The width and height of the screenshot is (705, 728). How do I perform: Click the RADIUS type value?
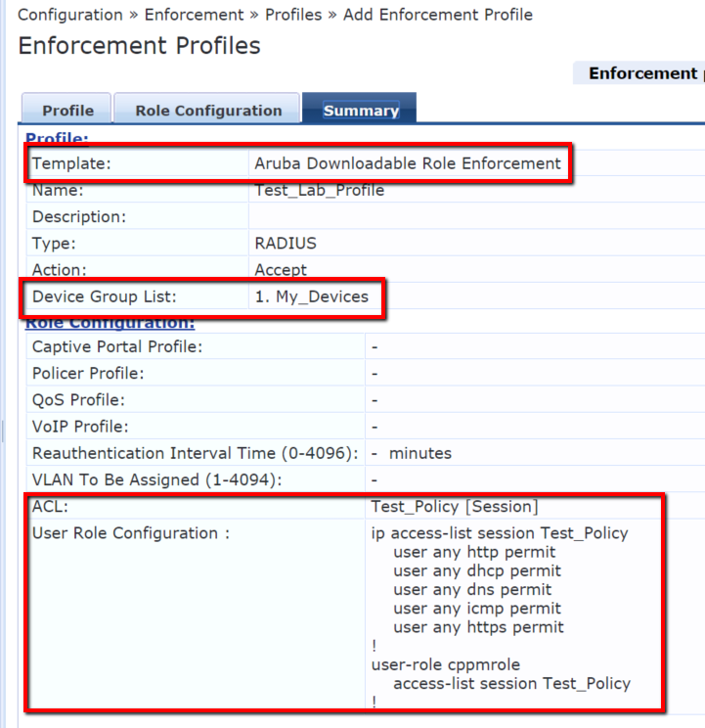286,244
